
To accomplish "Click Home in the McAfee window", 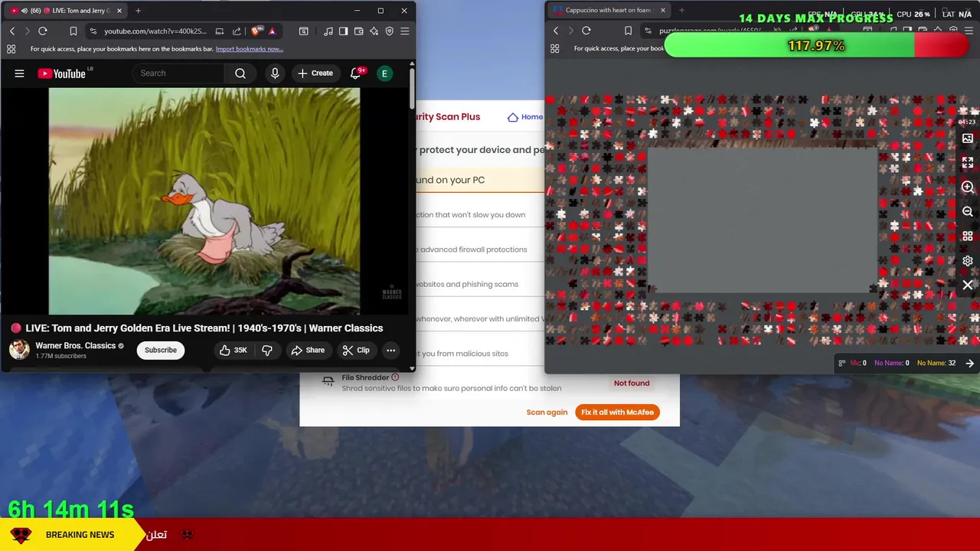I will [525, 117].
